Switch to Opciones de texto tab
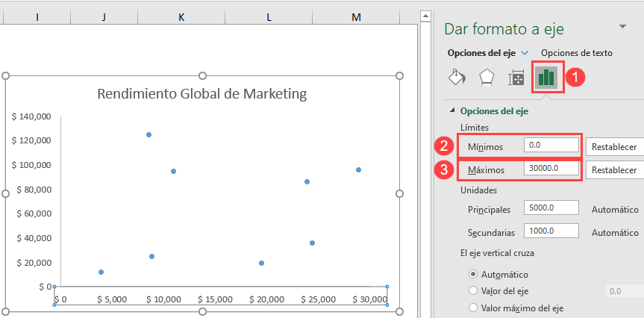This screenshot has height=318, width=644. [577, 53]
